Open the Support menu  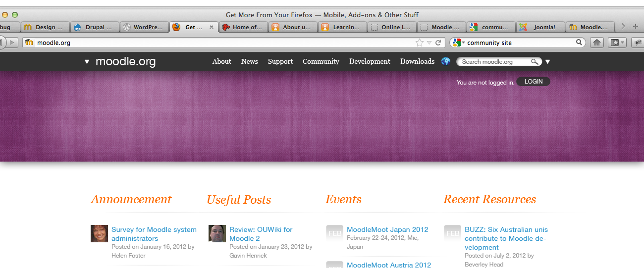click(280, 61)
